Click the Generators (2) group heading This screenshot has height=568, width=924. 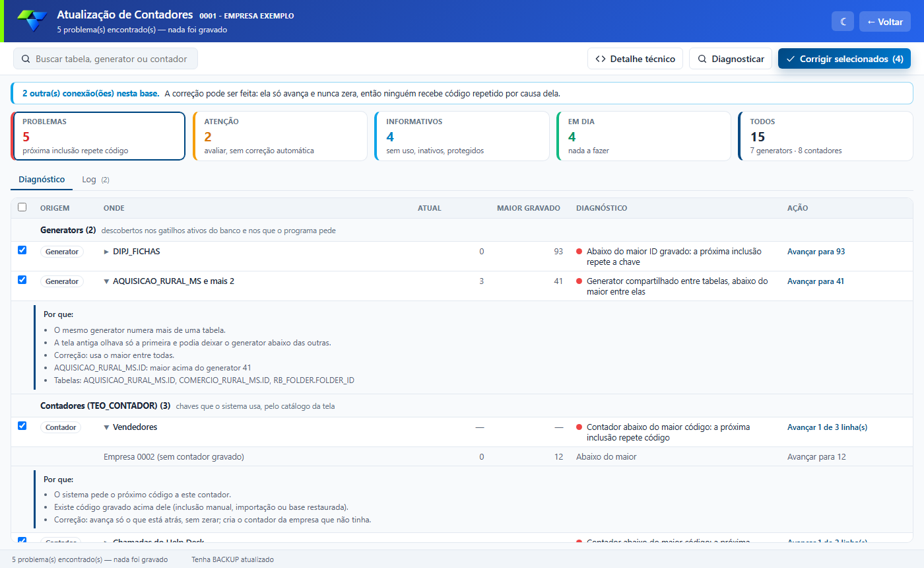coord(68,231)
